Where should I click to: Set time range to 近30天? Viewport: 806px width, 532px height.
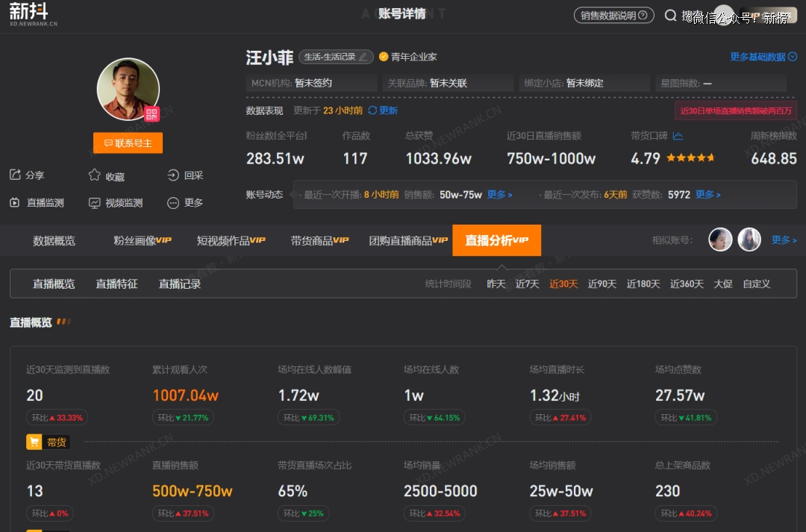(x=563, y=284)
